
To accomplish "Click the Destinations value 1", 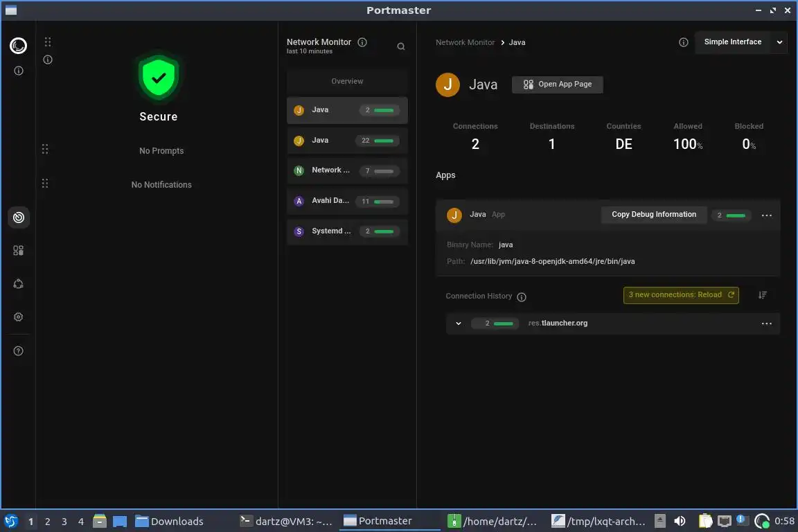I will [x=551, y=145].
